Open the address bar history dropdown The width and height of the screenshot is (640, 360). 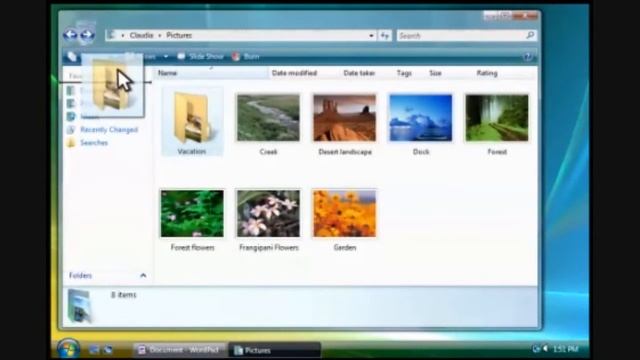tap(371, 36)
